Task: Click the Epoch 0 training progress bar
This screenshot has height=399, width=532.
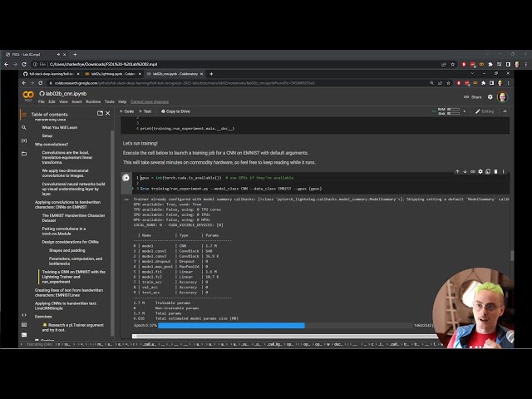Action: [285, 325]
